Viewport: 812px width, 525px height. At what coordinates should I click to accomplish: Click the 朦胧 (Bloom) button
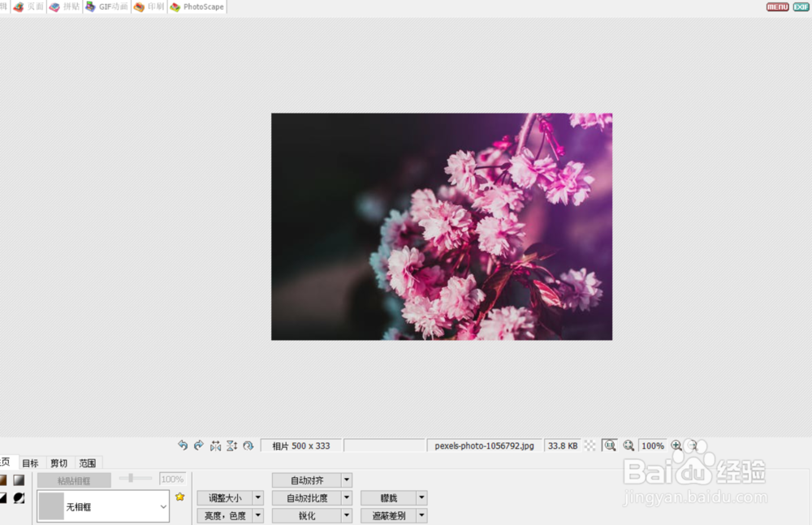click(388, 498)
